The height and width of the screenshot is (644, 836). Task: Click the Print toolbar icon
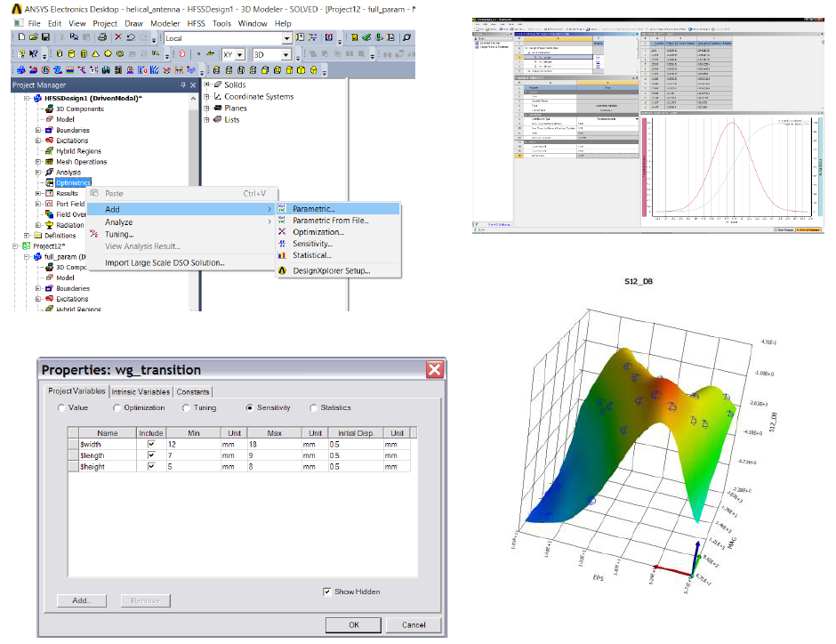pyautogui.click(x=102, y=37)
